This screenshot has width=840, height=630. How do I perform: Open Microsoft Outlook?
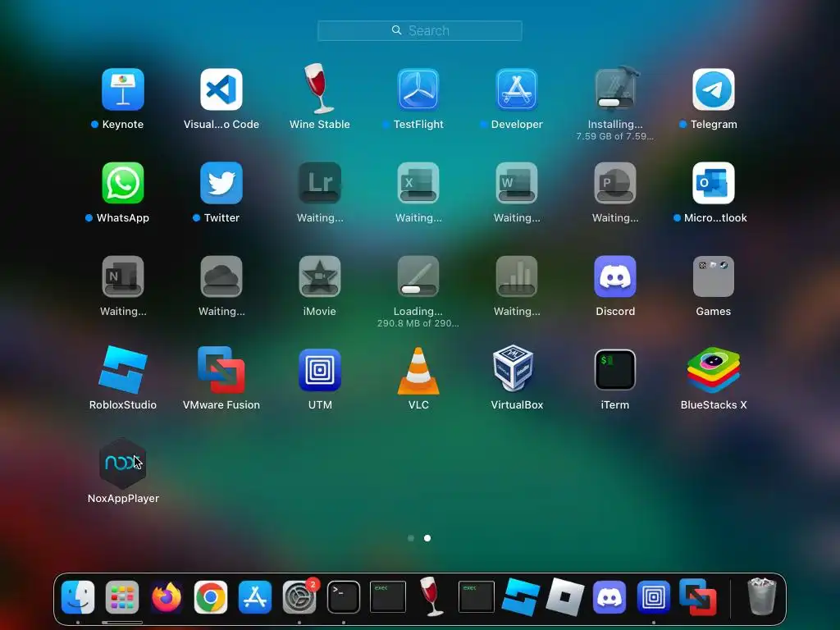(x=714, y=183)
